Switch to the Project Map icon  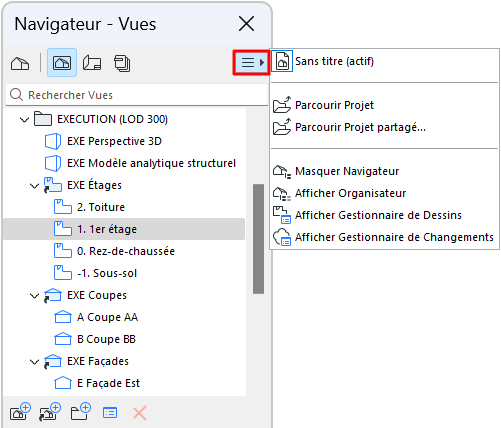pyautogui.click(x=20, y=63)
